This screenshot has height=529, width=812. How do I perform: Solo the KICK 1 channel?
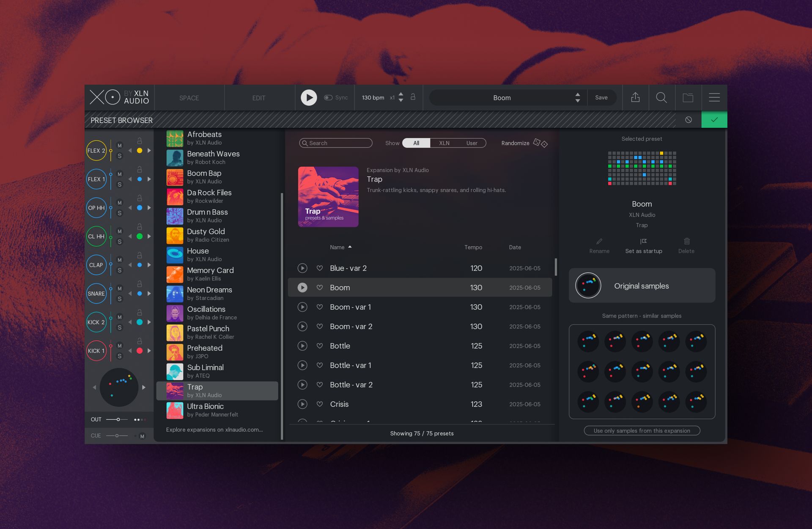click(x=120, y=356)
